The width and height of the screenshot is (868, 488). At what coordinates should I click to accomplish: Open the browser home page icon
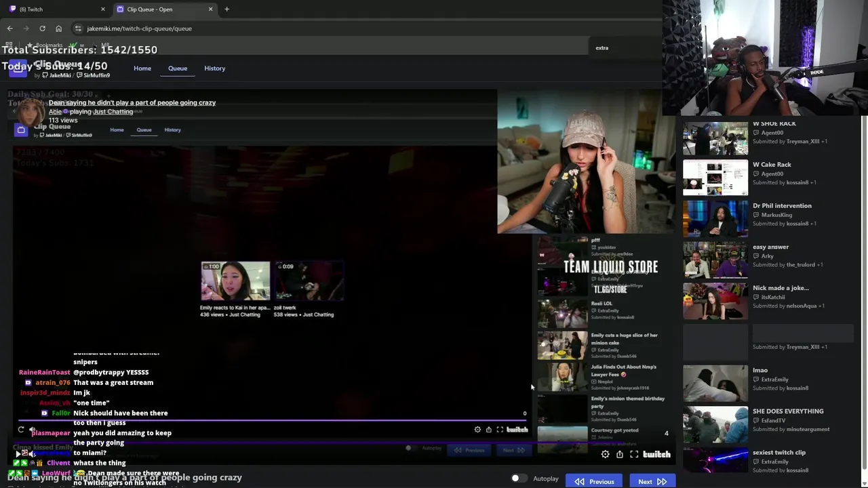point(58,28)
